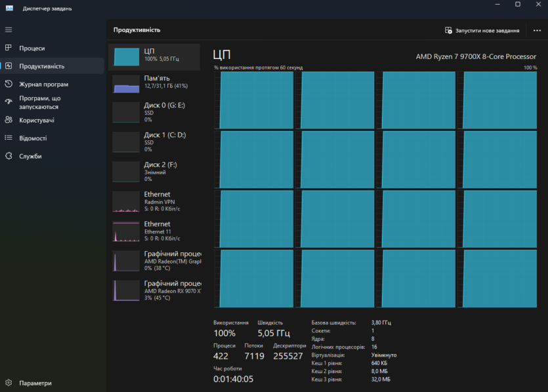The width and height of the screenshot is (548, 392).
Task: Select the Пам'ять memory thumbnail graph
Action: click(126, 84)
